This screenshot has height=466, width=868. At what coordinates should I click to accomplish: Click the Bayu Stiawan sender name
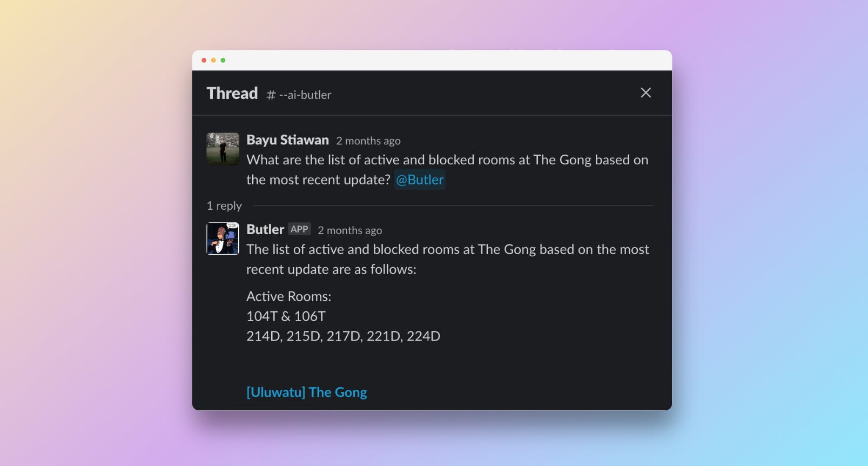pos(287,140)
